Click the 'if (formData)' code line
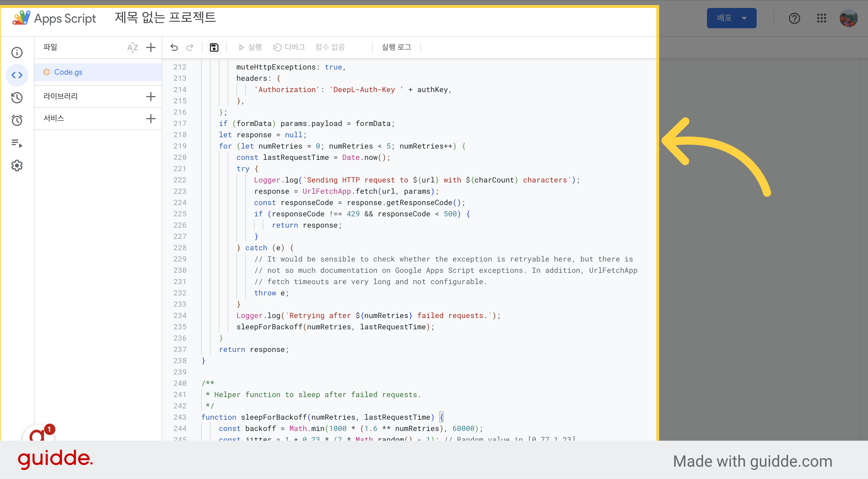The height and width of the screenshot is (479, 868). [307, 123]
